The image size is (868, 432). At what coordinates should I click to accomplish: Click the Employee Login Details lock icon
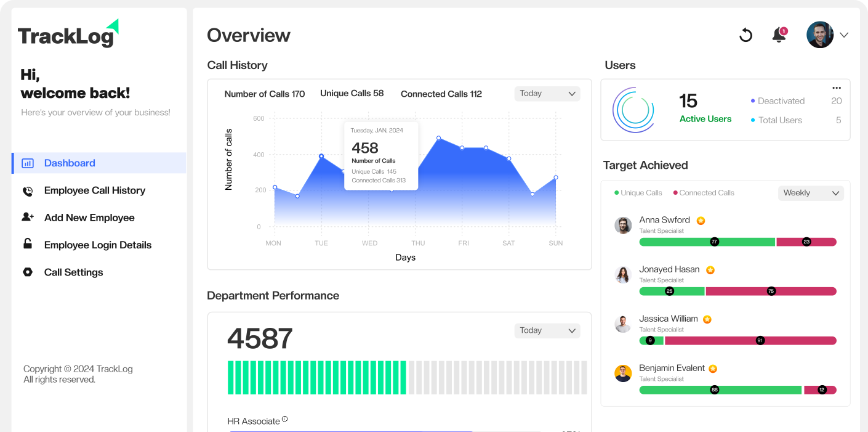tap(28, 244)
